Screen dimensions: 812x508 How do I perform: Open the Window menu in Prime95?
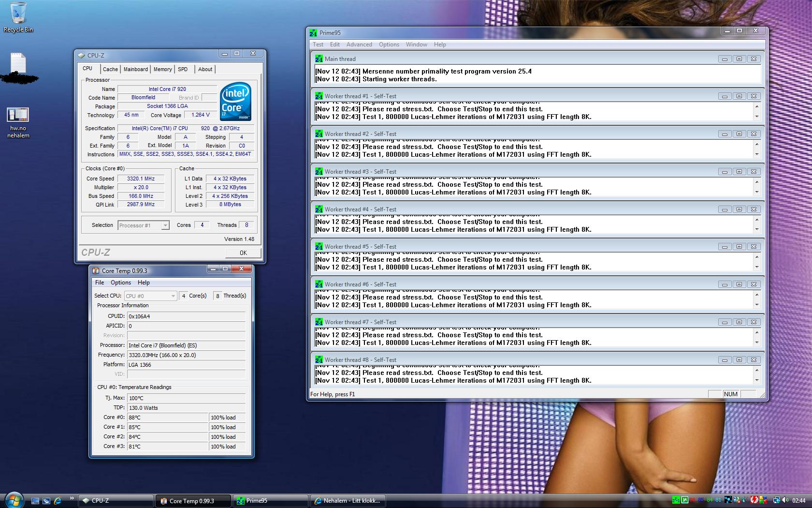(x=416, y=45)
